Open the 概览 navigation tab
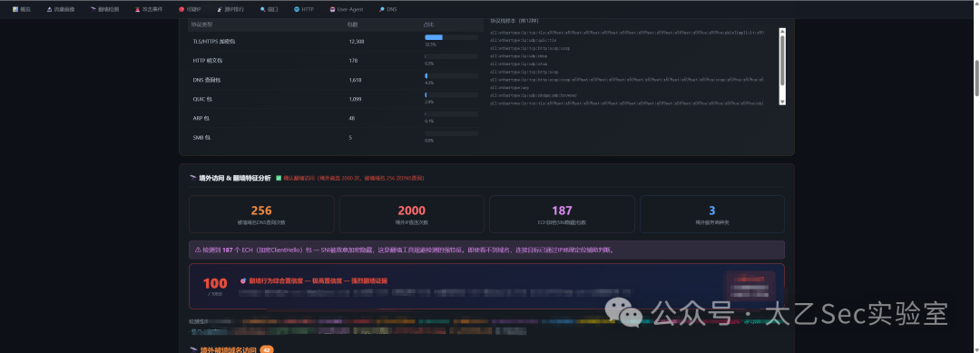Viewport: 980px width, 353px height. click(x=21, y=9)
